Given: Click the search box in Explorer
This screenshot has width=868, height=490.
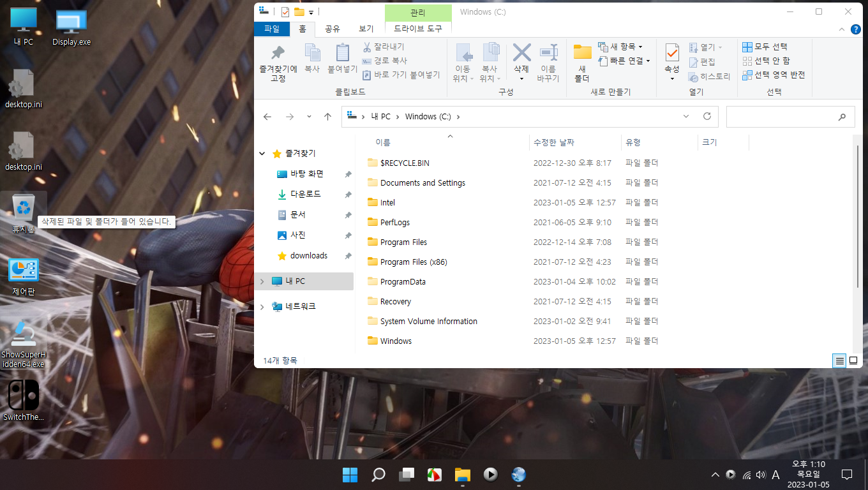Looking at the screenshot, I should (x=790, y=117).
